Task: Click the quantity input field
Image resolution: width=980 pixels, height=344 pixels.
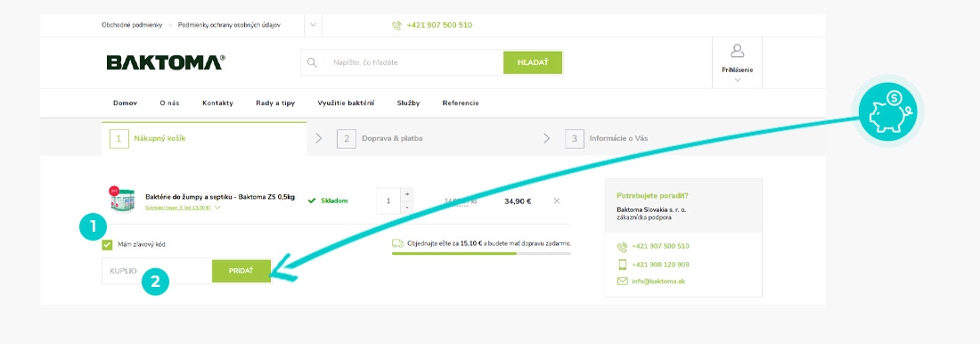Action: pyautogui.click(x=388, y=201)
